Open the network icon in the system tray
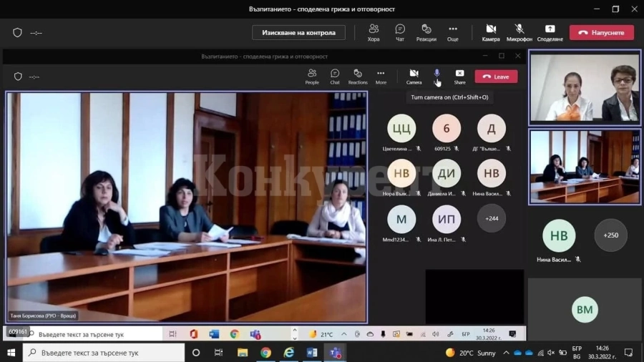Image resolution: width=644 pixels, height=362 pixels. [x=540, y=353]
